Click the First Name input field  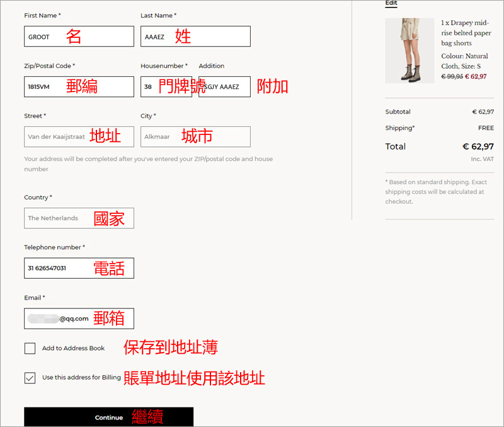pyautogui.click(x=79, y=37)
